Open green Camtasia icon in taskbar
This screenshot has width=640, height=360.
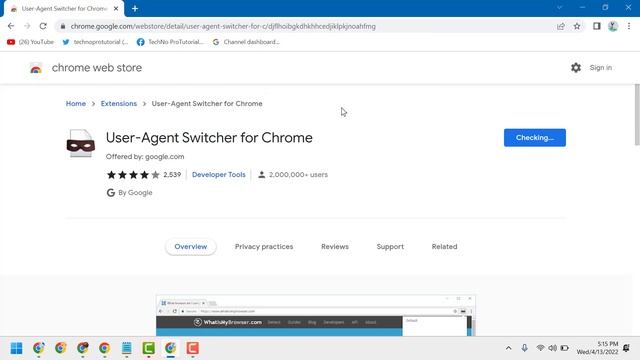coord(149,348)
